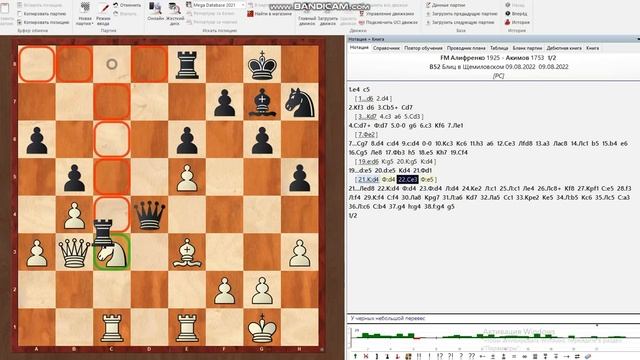This screenshot has width=640, height=360.
Task: Open the Бланк партии tab
Action: (x=527, y=48)
